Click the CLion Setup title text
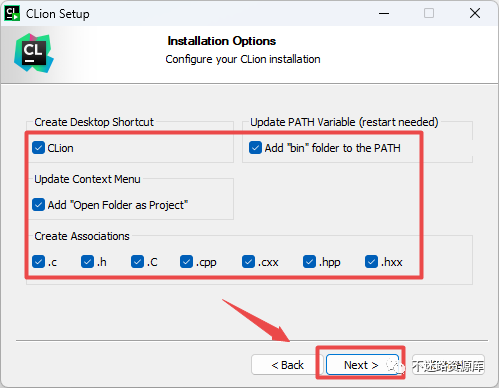The image size is (499, 388). pyautogui.click(x=58, y=14)
